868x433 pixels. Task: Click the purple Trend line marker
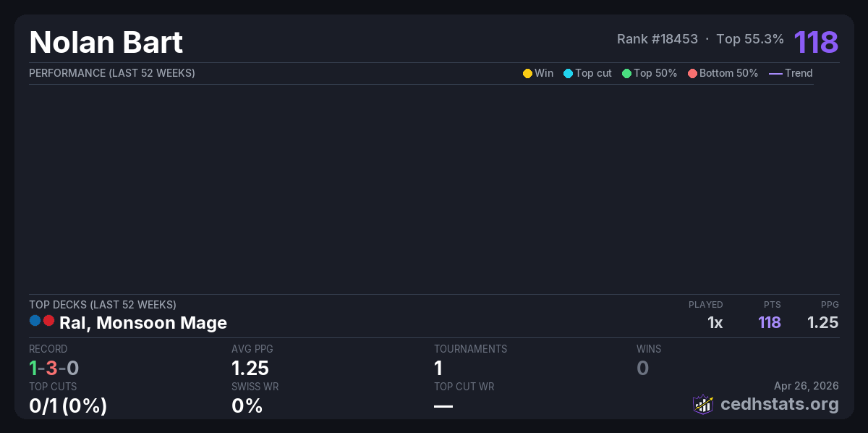coord(775,73)
